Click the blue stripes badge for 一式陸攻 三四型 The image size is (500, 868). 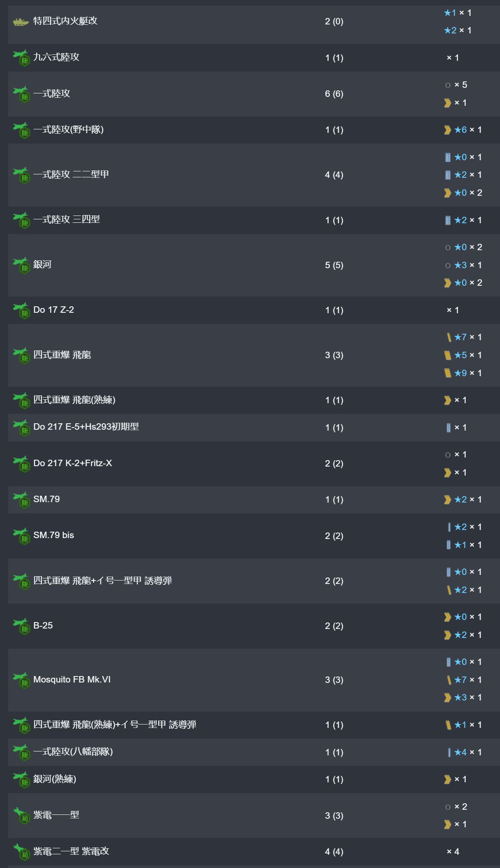tap(448, 220)
